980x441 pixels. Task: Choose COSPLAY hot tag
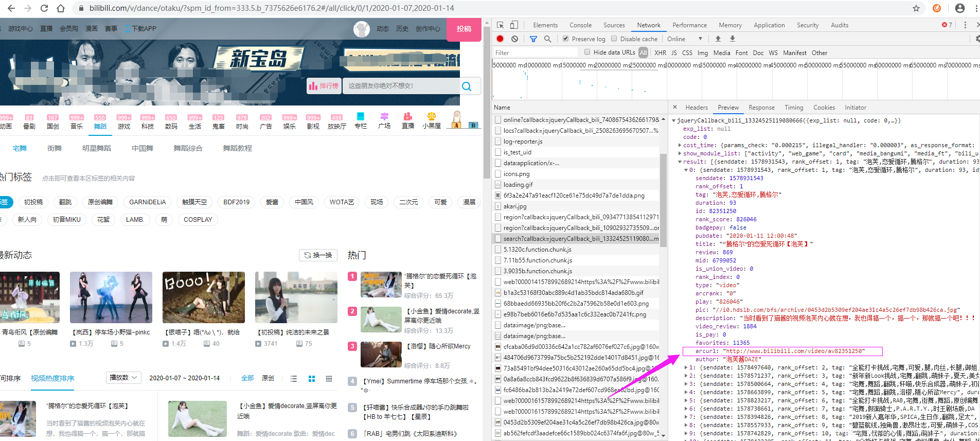tap(198, 219)
